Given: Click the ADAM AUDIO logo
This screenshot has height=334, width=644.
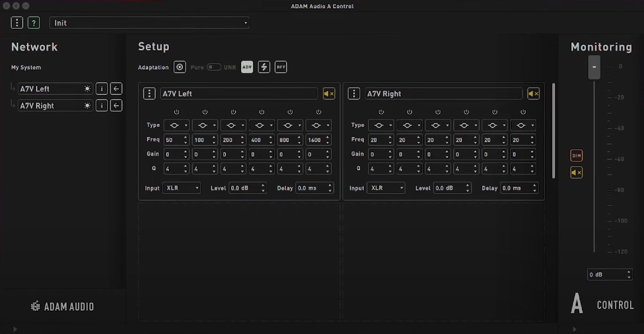Looking at the screenshot, I should tap(62, 306).
